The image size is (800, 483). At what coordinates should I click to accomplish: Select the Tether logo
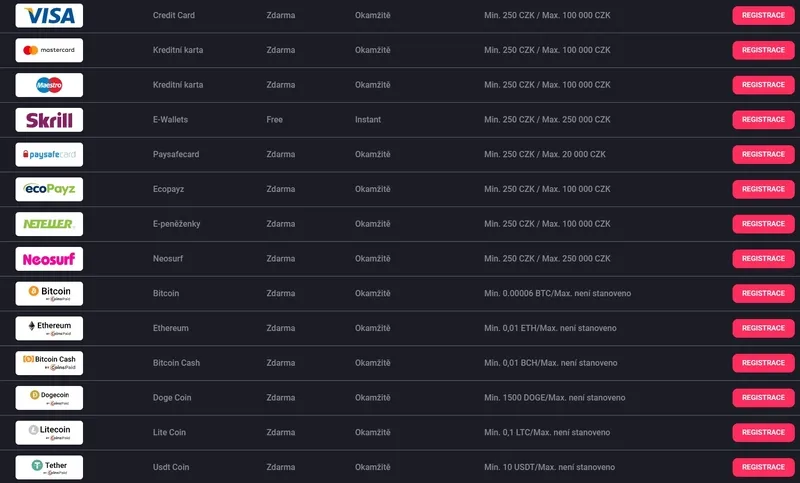click(49, 467)
